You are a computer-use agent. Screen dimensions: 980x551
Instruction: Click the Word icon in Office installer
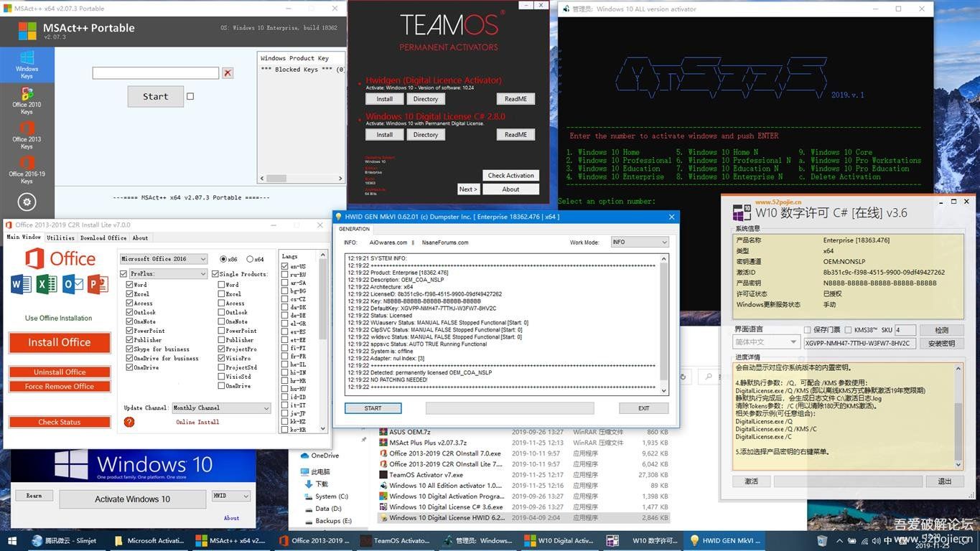pyautogui.click(x=21, y=284)
